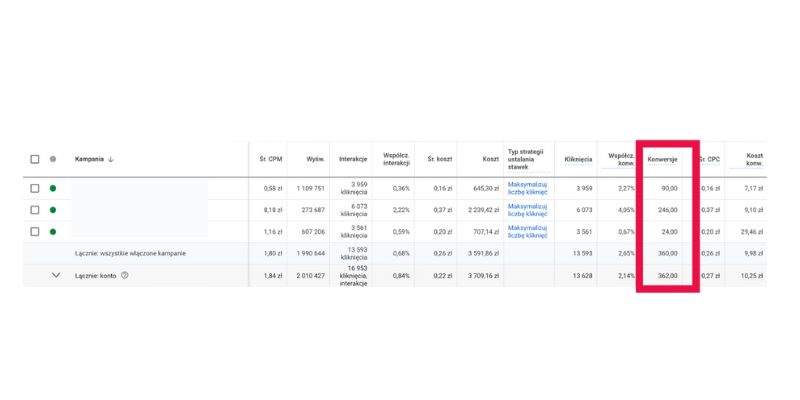Click the Kliknięcia column header

tap(578, 159)
